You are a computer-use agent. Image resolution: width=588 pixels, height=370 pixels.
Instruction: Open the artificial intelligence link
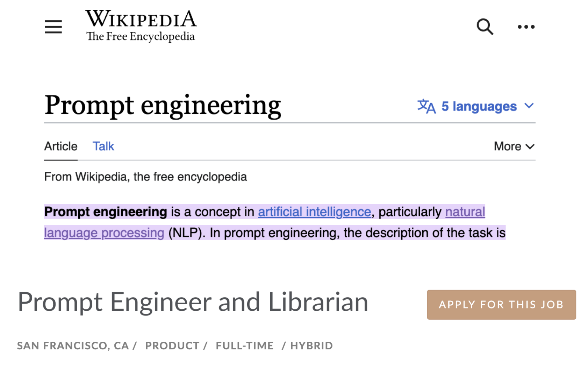click(x=314, y=212)
